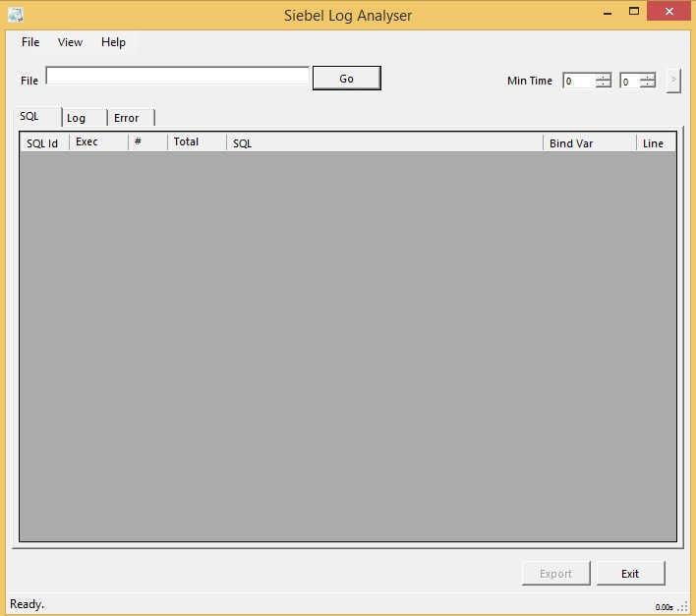Open the View menu
The height and width of the screenshot is (616, 696).
click(70, 42)
